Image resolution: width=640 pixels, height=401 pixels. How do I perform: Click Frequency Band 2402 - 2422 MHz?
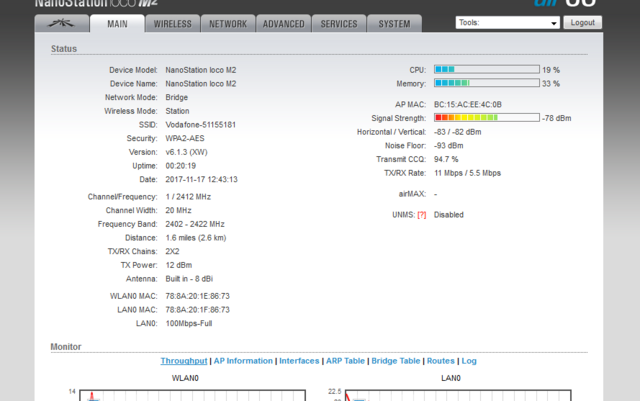click(195, 224)
